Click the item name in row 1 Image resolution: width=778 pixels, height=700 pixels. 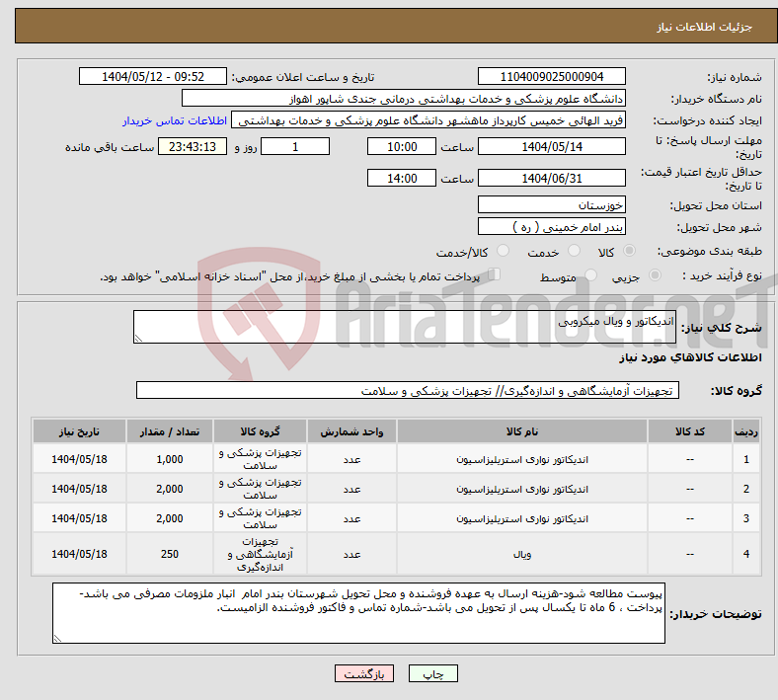pyautogui.click(x=522, y=459)
